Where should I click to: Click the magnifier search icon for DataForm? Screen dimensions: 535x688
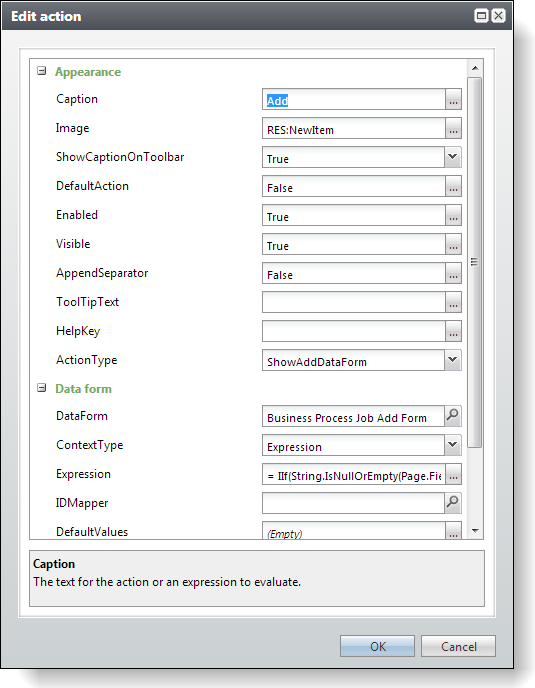[x=452, y=415]
